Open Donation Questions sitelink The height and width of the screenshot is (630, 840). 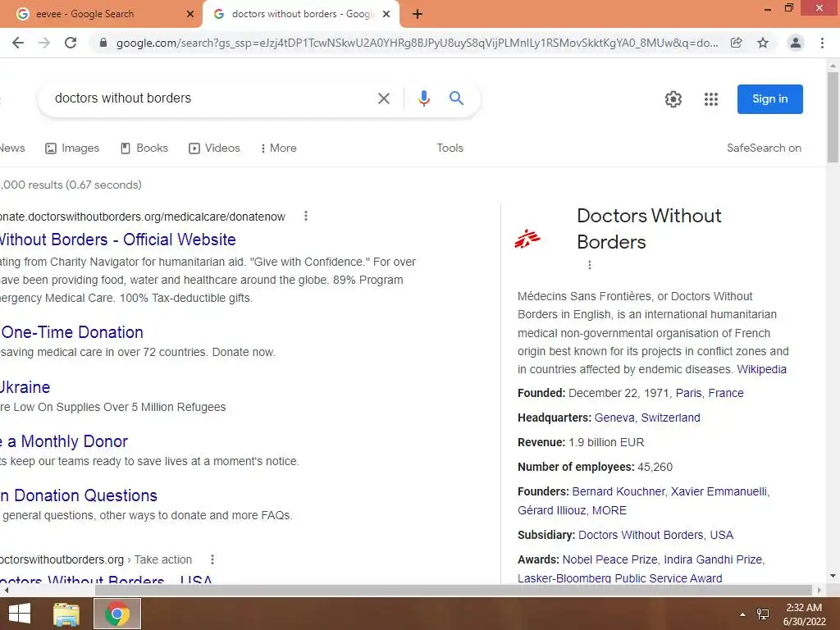tap(79, 495)
